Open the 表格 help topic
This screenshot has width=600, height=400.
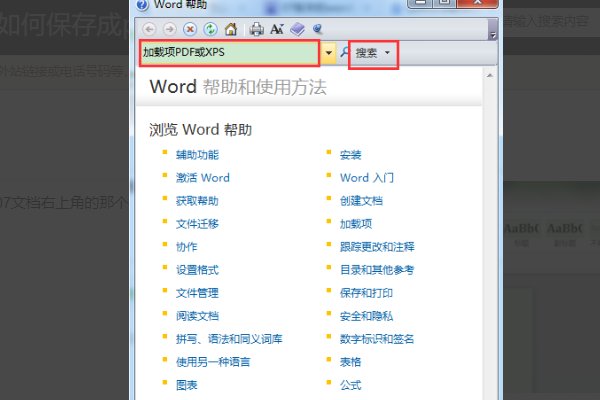click(x=350, y=362)
